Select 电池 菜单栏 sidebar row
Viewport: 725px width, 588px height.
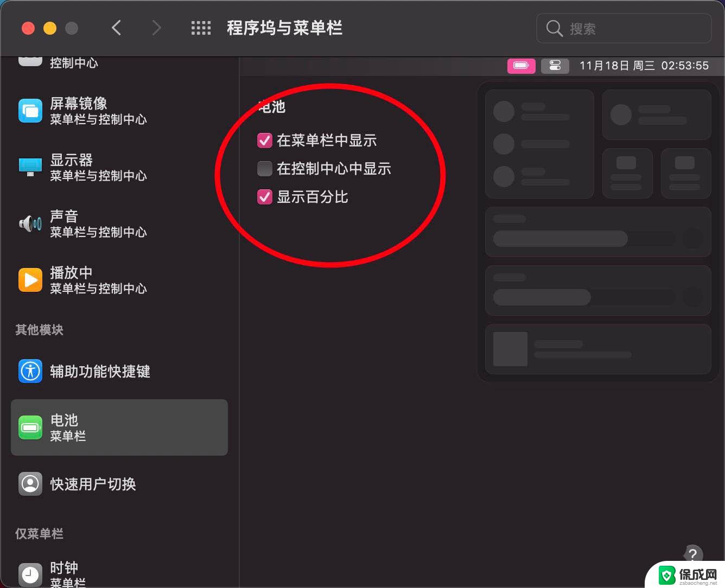click(119, 427)
